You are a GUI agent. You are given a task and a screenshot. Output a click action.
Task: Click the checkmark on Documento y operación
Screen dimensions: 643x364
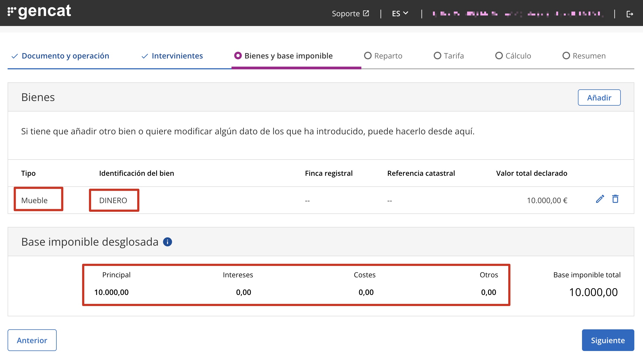pyautogui.click(x=15, y=56)
